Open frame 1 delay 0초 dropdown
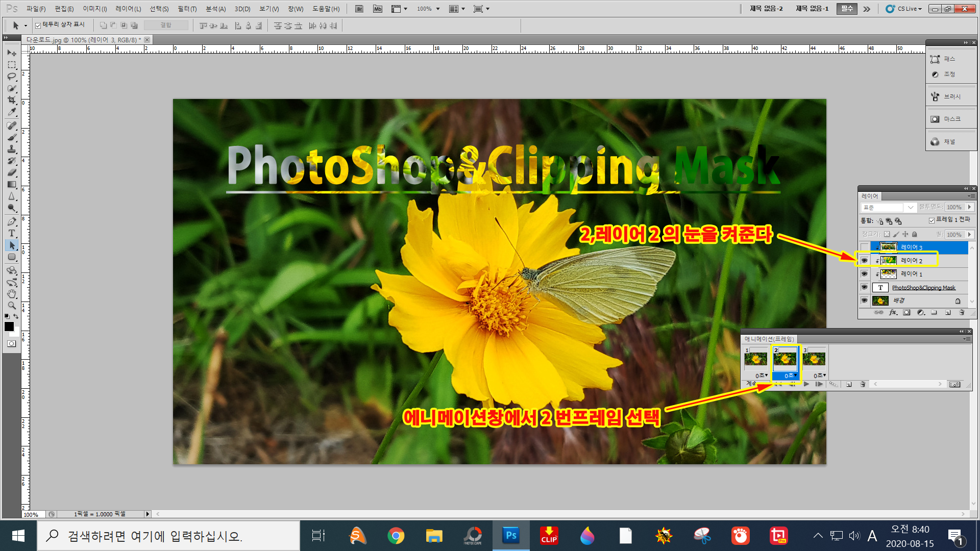Viewport: 980px width, 551px height. click(x=762, y=375)
